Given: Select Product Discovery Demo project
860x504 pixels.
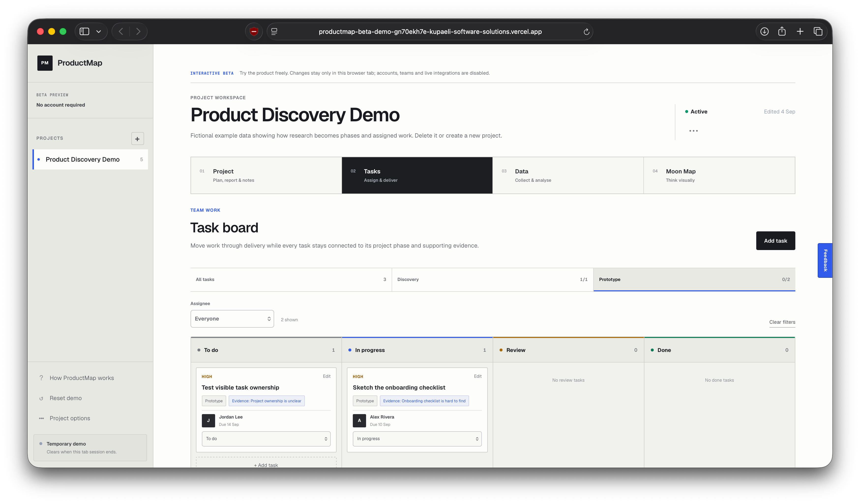Looking at the screenshot, I should pyautogui.click(x=90, y=159).
